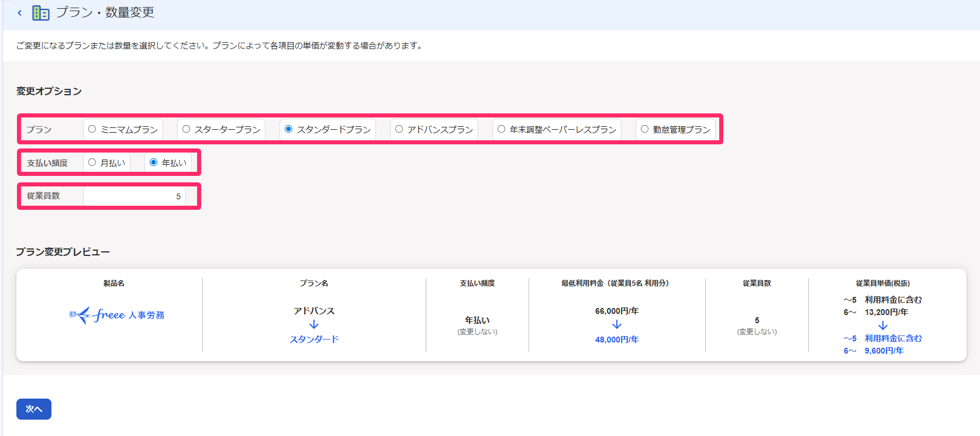Click the 従業員数 number input field
980x436 pixels.
pyautogui.click(x=134, y=196)
